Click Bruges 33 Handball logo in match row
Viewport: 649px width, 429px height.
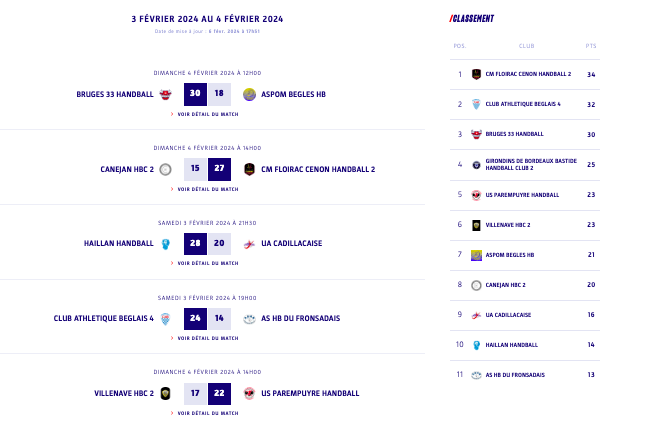pyautogui.click(x=165, y=94)
